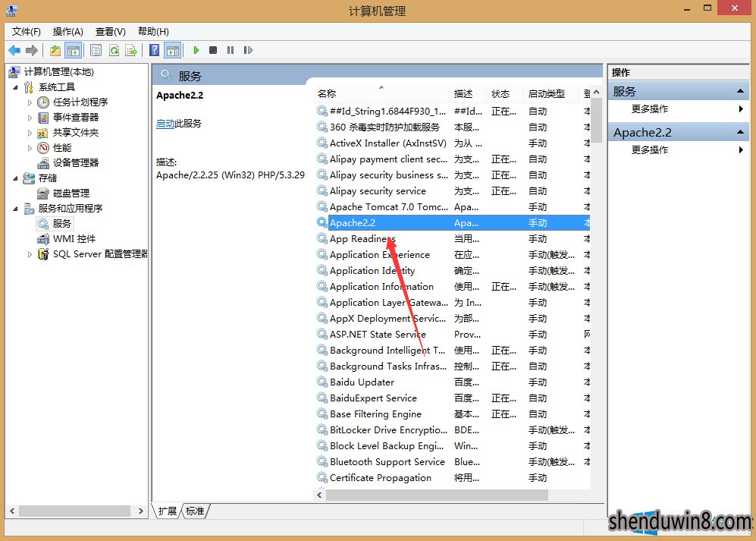756x541 pixels.
Task: Collapse the 存储 tree node
Action: coord(16,178)
